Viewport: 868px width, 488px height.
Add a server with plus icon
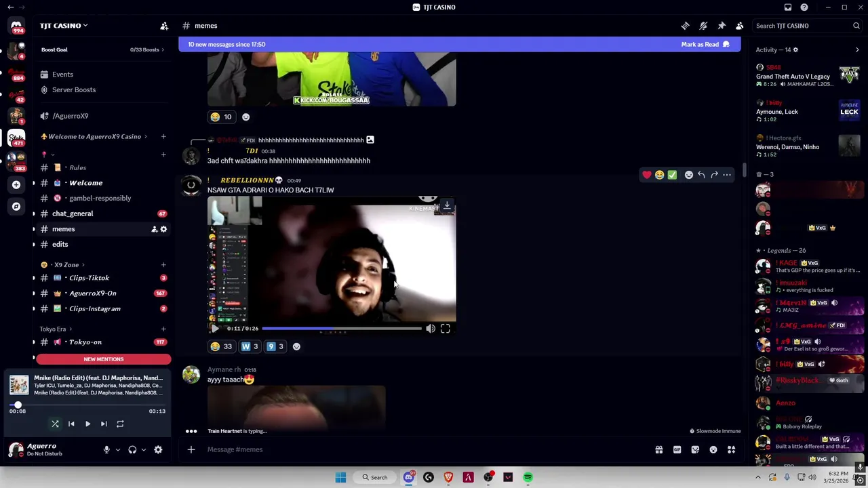coord(16,184)
